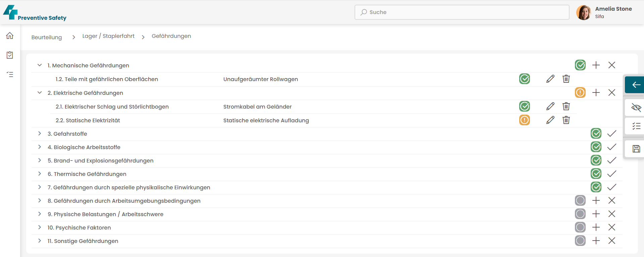Click X on 8. Arbeitsumgebungsbedingungen row

[x=612, y=200]
